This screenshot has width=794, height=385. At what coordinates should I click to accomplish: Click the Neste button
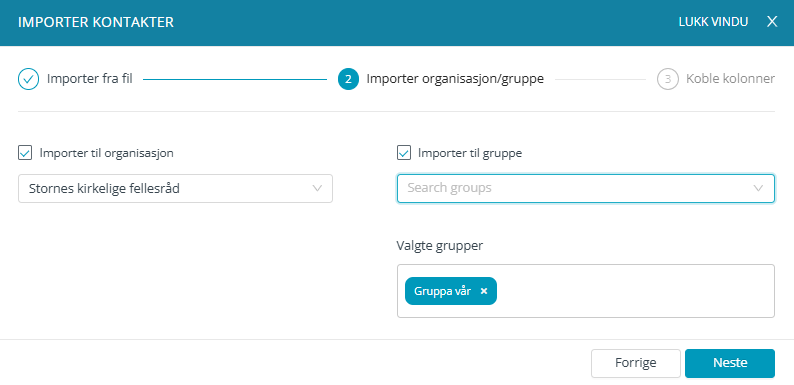click(x=730, y=363)
